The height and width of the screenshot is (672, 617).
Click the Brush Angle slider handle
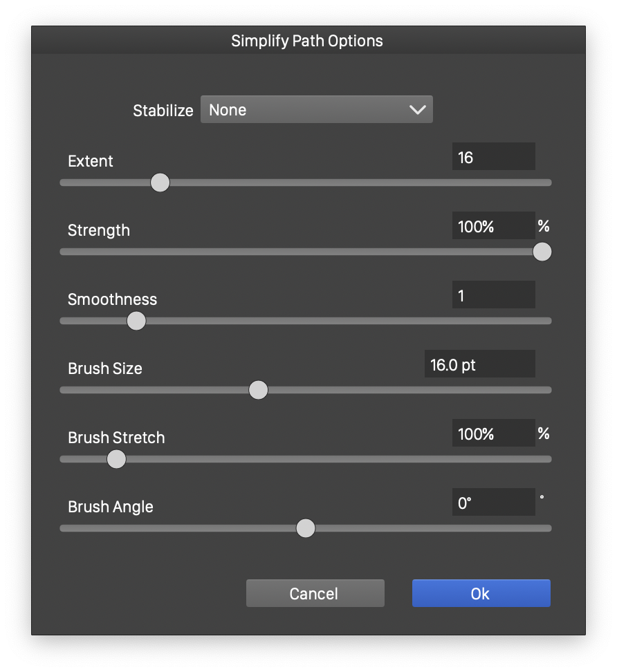306,528
